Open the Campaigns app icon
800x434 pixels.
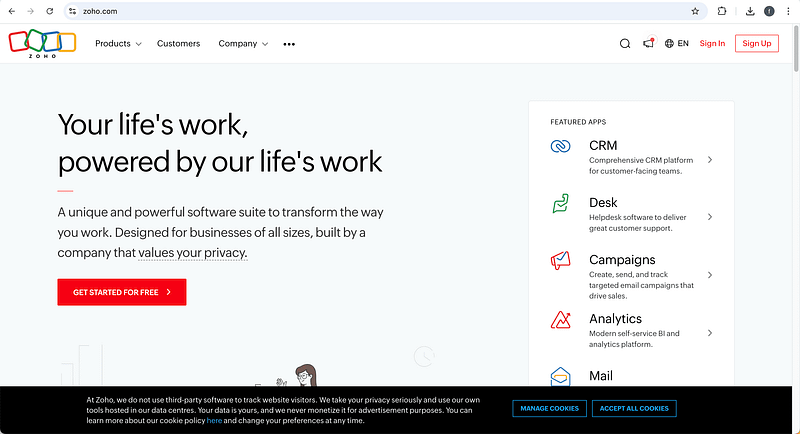(560, 261)
